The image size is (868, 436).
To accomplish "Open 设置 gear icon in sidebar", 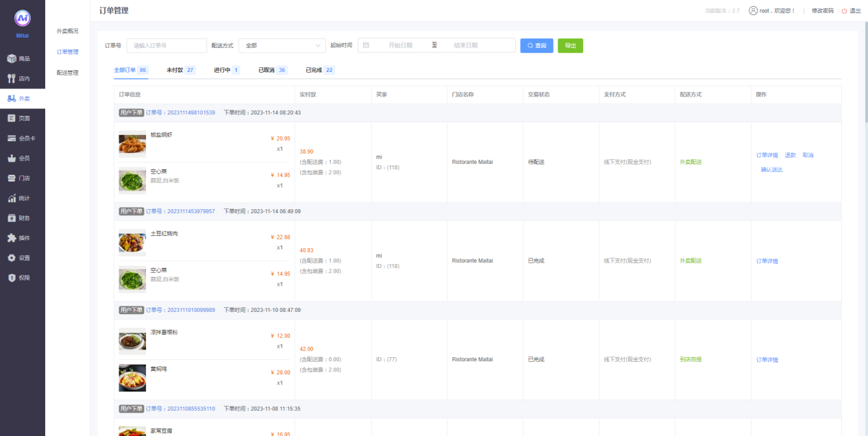I will pyautogui.click(x=12, y=258).
